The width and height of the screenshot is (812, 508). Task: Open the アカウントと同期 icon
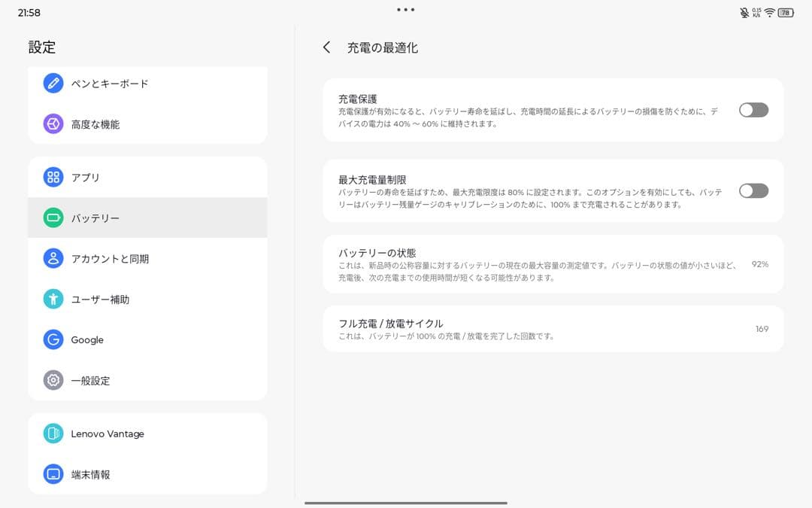pyautogui.click(x=53, y=257)
